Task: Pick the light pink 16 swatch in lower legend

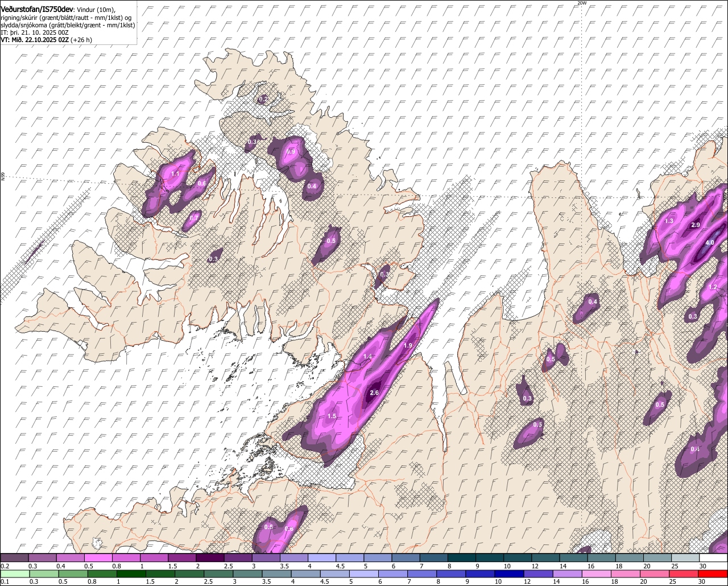Action: (597, 573)
